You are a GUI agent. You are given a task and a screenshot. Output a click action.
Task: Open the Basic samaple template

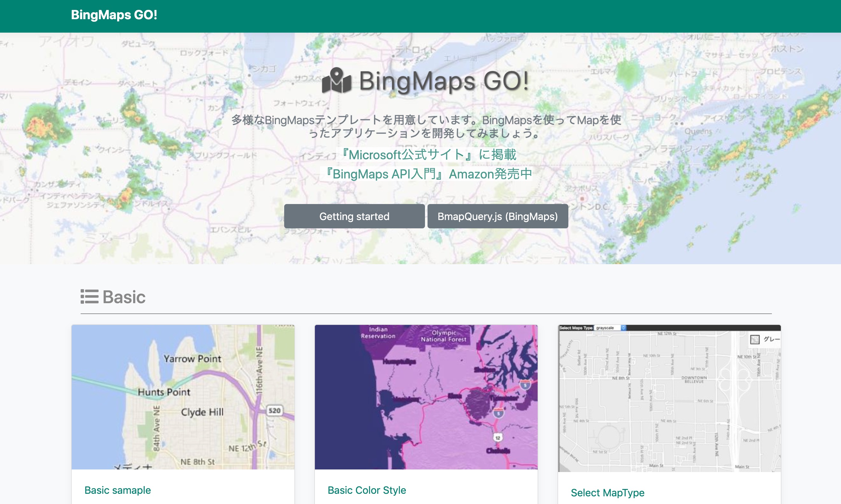[117, 490]
